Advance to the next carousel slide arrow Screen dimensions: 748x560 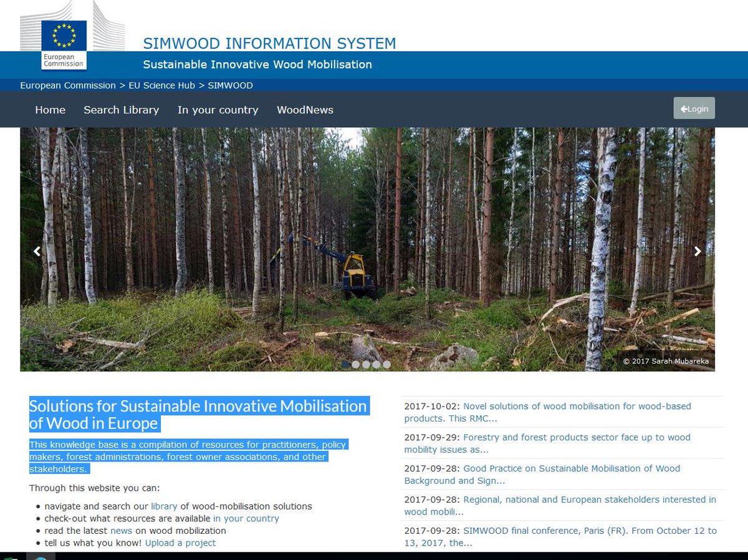click(x=698, y=251)
